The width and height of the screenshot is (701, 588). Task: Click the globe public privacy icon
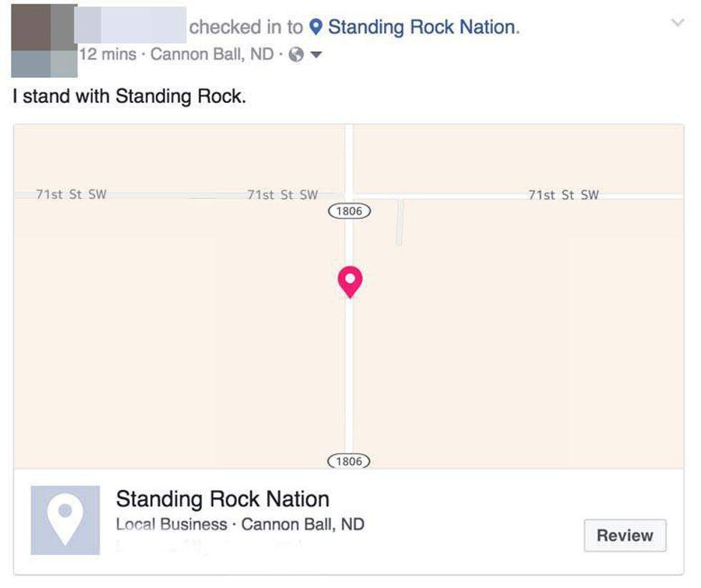coord(296,55)
